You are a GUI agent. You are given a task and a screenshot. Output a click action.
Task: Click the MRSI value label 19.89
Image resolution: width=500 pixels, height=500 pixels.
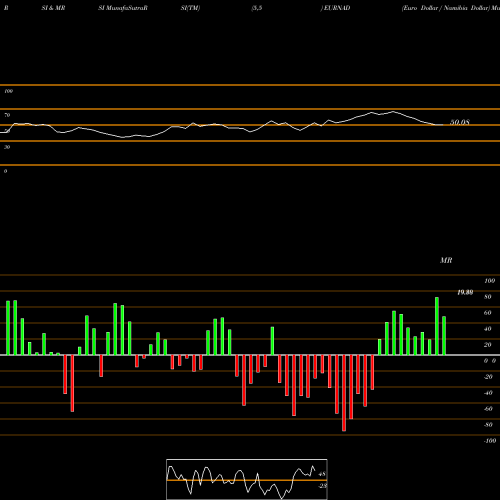(x=465, y=292)
